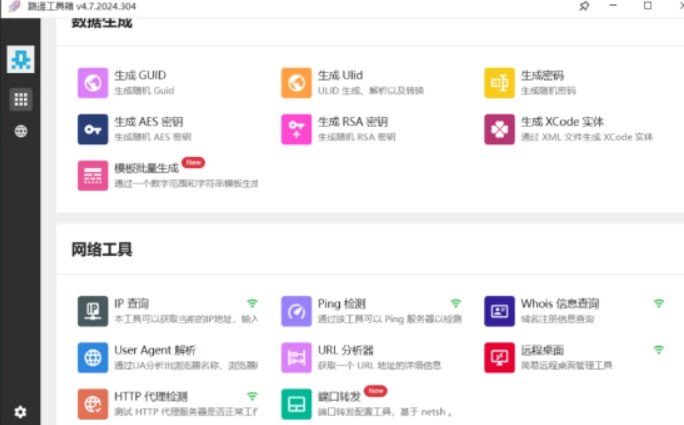The image size is (684, 425).
Task: Click the Whois 信息查询 title text
Action: click(560, 304)
